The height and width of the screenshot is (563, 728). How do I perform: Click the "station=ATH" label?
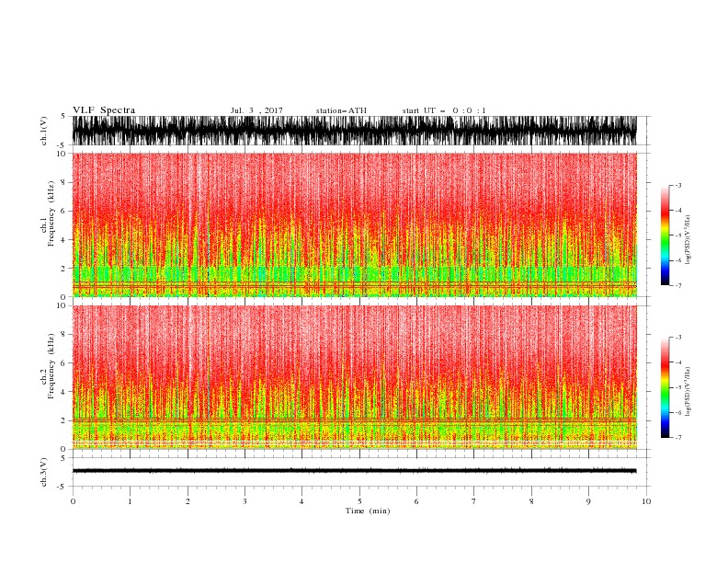[x=341, y=110]
